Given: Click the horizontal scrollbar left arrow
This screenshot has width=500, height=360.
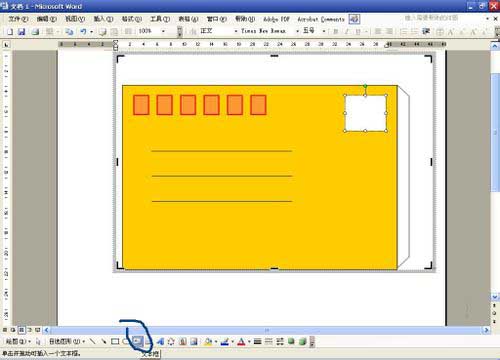Looking at the screenshot, I should click(47, 330).
